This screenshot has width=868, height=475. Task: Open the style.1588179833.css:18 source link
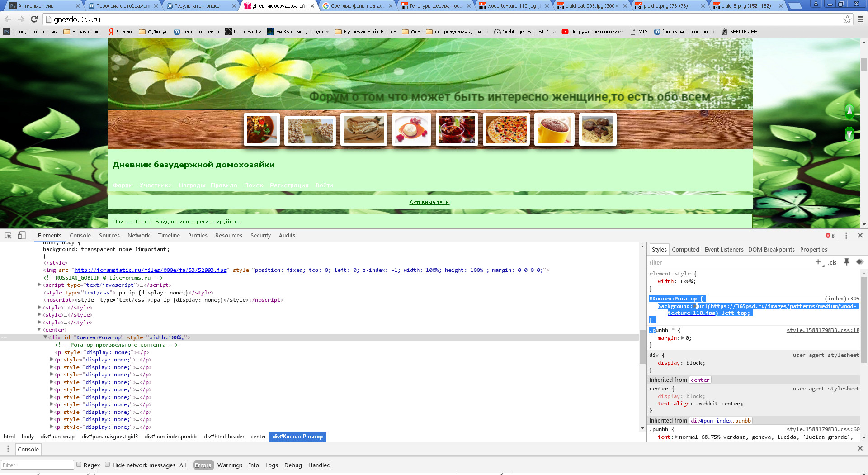click(x=823, y=330)
